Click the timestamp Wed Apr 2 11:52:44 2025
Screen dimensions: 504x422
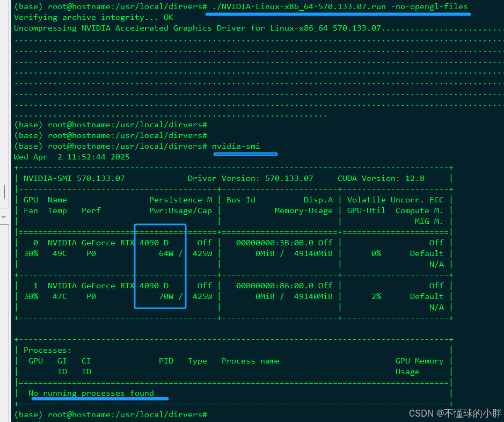(x=70, y=156)
